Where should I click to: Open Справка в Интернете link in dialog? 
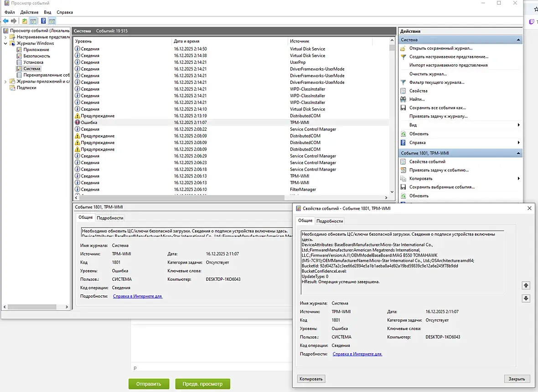[x=357, y=354]
